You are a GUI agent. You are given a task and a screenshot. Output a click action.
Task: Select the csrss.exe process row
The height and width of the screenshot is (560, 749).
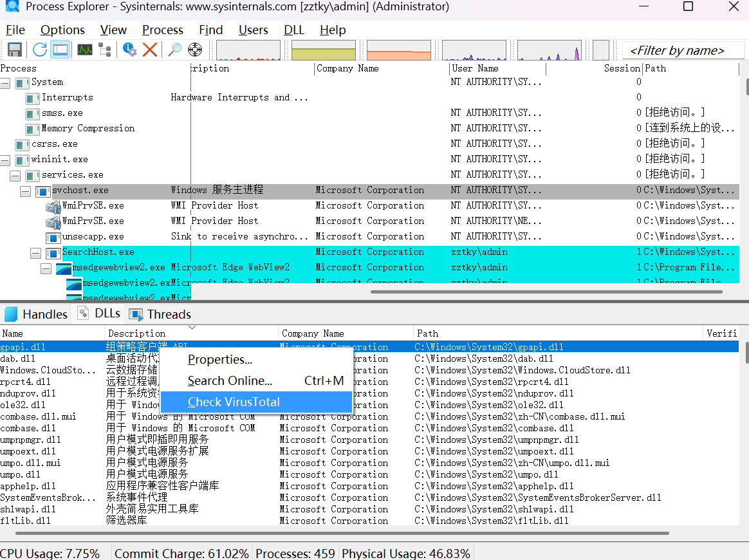tap(369, 144)
